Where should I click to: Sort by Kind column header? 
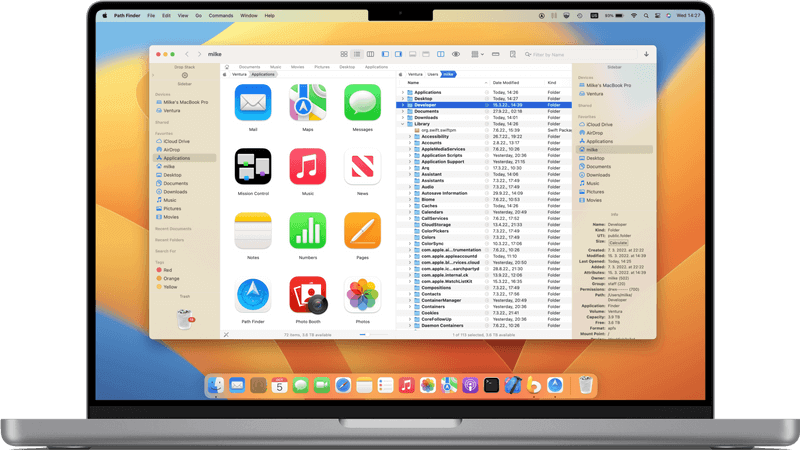(552, 83)
